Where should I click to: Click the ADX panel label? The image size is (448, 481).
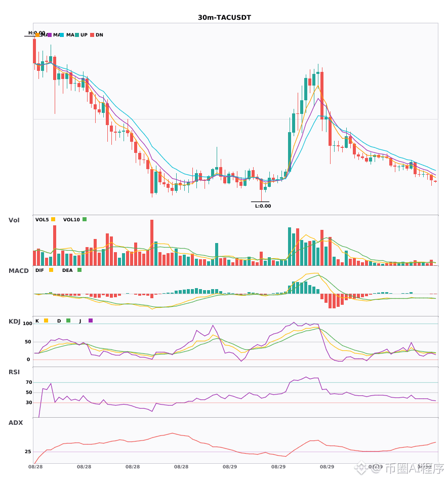(x=16, y=423)
